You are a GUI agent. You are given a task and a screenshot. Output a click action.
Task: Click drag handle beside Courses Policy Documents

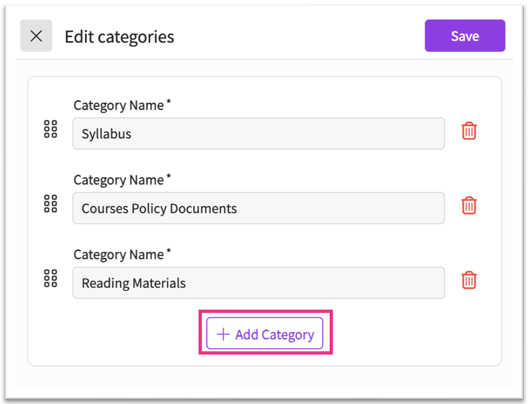click(50, 204)
